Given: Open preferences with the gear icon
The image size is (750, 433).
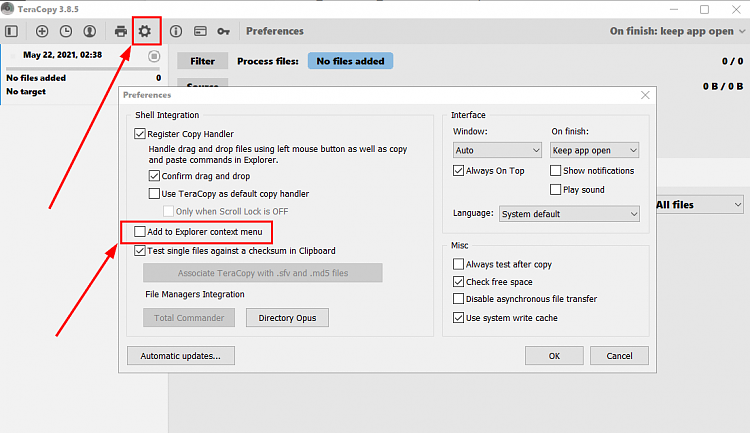Looking at the screenshot, I should click(145, 31).
